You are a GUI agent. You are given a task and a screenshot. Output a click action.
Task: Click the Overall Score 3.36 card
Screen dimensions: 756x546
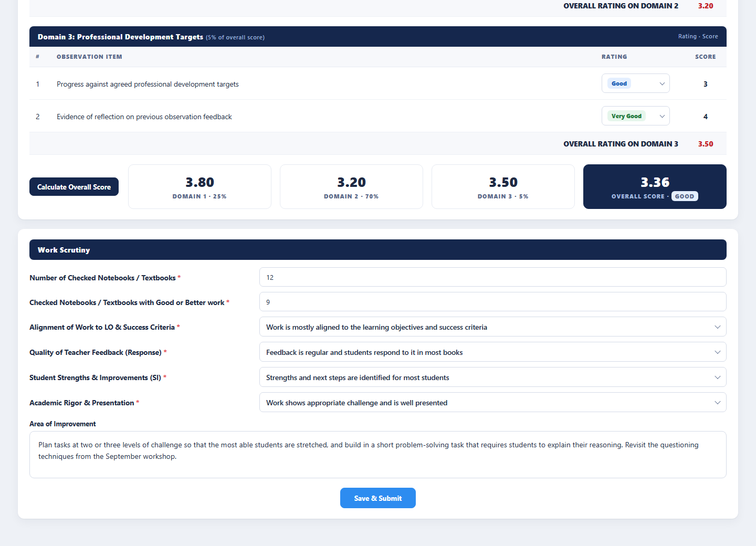[x=655, y=187]
